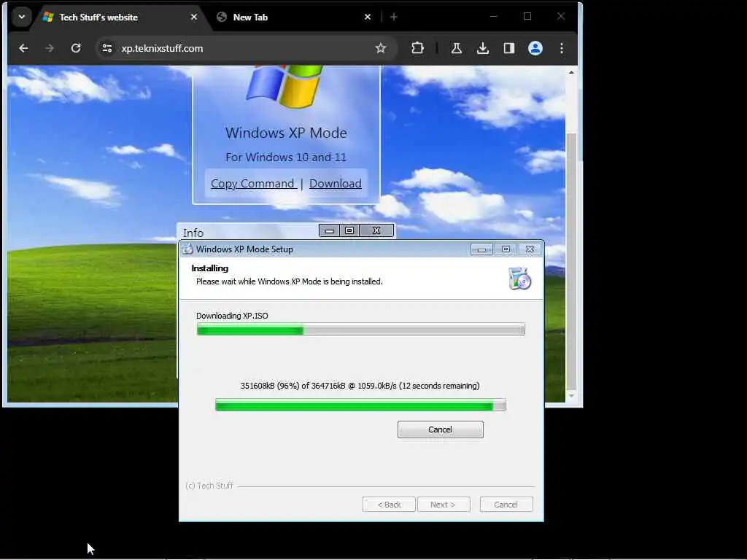
Task: Close the New Tab tab
Action: pyautogui.click(x=368, y=17)
